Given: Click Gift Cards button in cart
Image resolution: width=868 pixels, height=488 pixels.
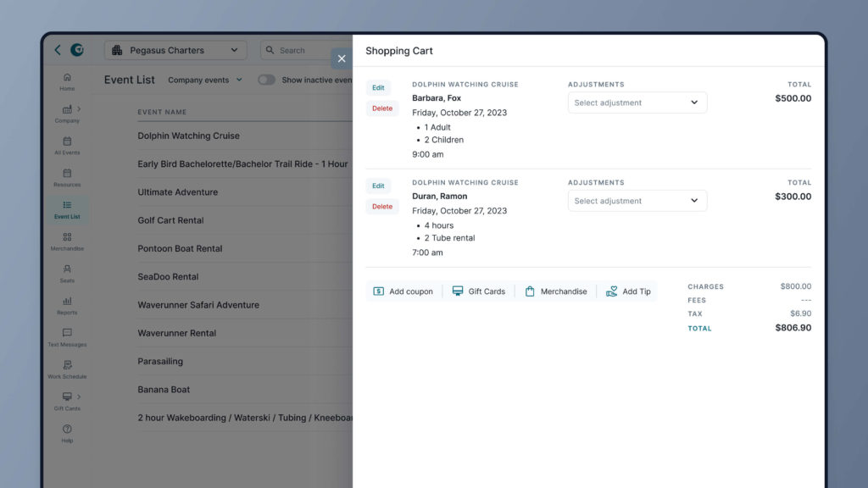Looking at the screenshot, I should click(479, 291).
